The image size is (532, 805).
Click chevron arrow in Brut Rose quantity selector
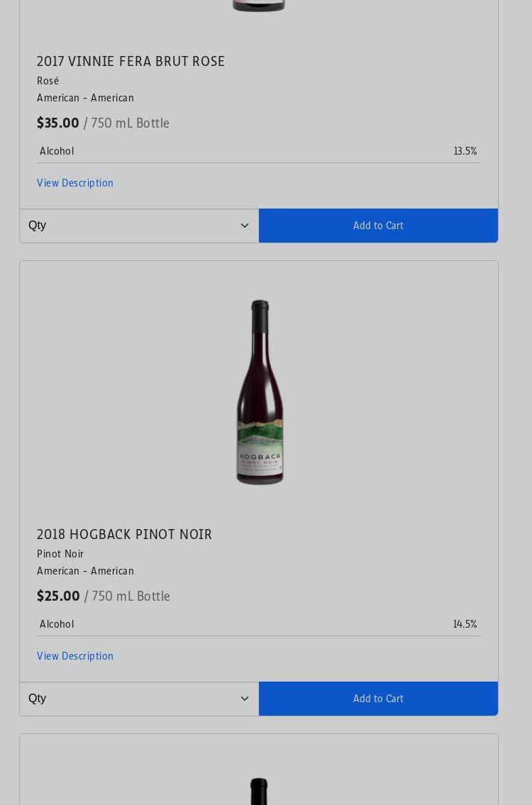(x=245, y=226)
